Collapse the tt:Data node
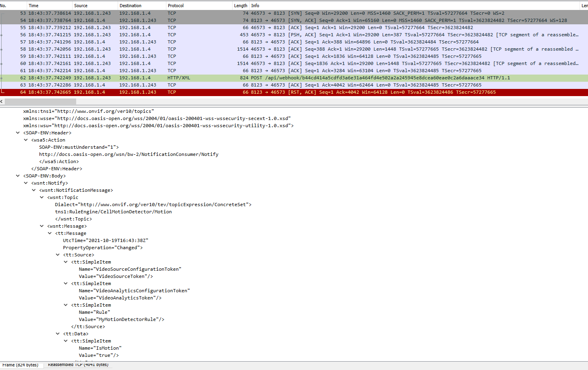This screenshot has height=370, width=588. [x=58, y=334]
